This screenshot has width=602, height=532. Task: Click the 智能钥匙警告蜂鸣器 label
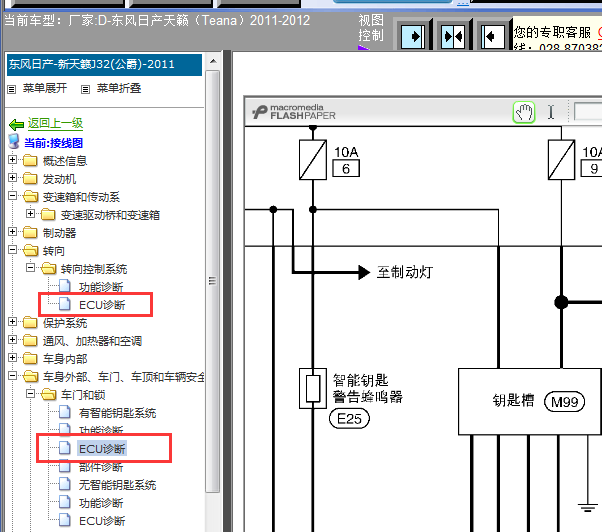[x=368, y=388]
